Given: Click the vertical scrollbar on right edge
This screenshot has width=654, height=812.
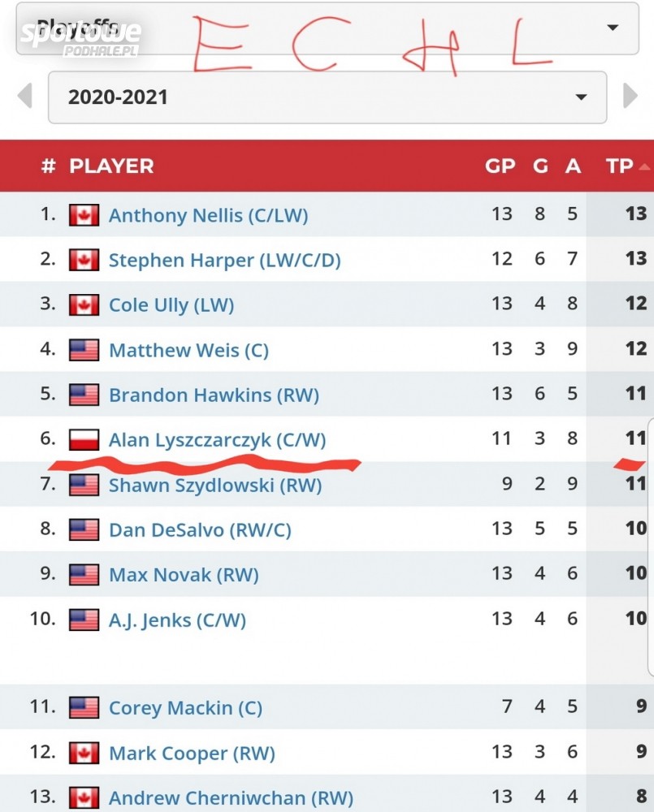Looking at the screenshot, I should (x=650, y=544).
